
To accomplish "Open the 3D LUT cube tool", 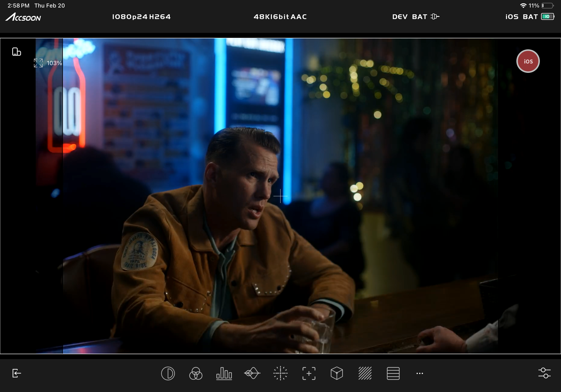I will [x=337, y=373].
